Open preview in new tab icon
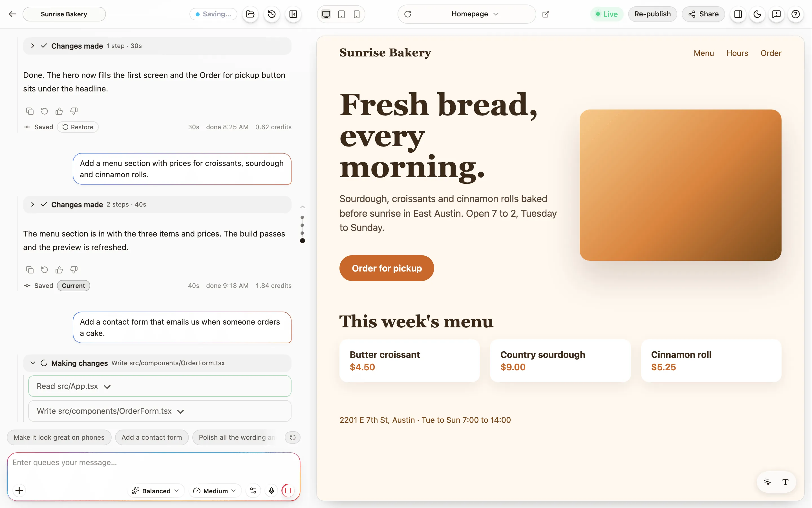This screenshot has height=508, width=812. coord(546,14)
